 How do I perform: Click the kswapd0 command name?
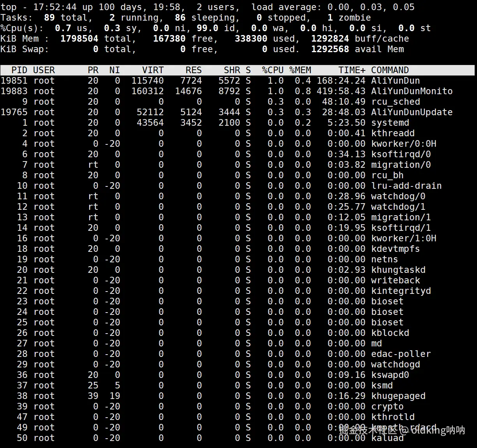click(x=390, y=375)
